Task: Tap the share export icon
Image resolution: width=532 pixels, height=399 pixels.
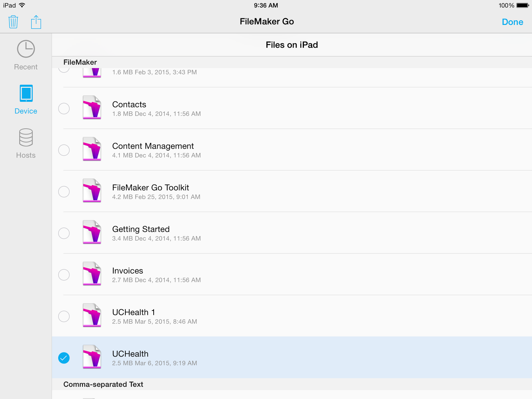Action: point(36,22)
